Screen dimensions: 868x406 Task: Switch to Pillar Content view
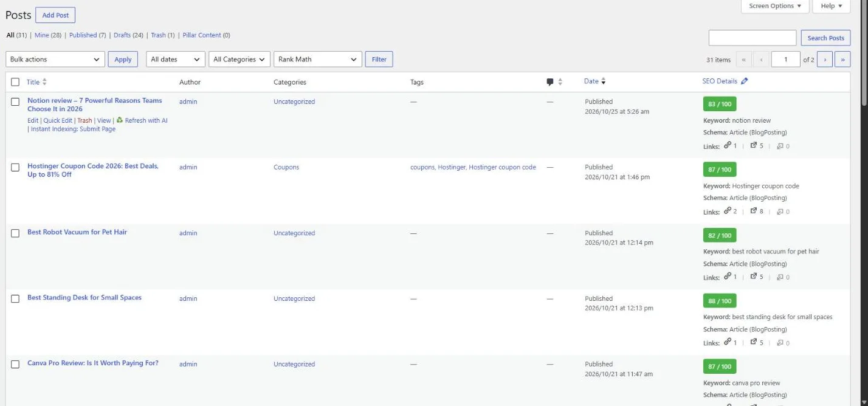coord(206,35)
